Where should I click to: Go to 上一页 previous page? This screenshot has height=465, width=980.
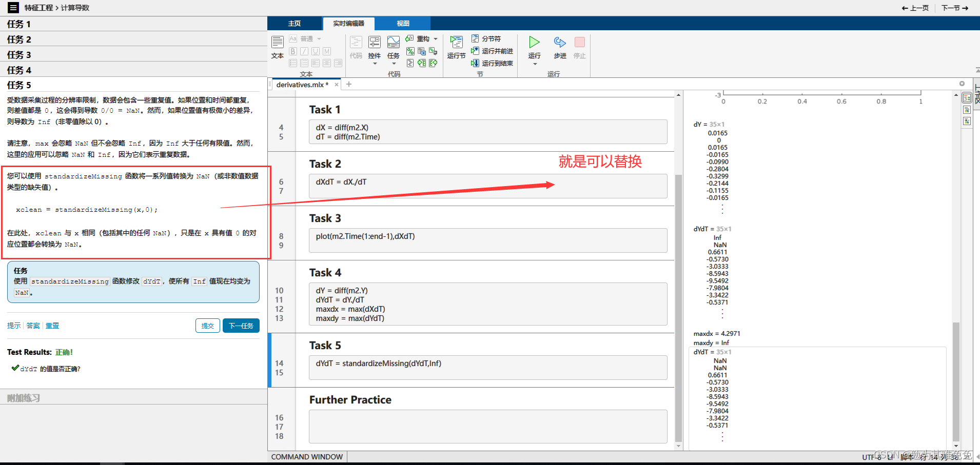pyautogui.click(x=915, y=8)
